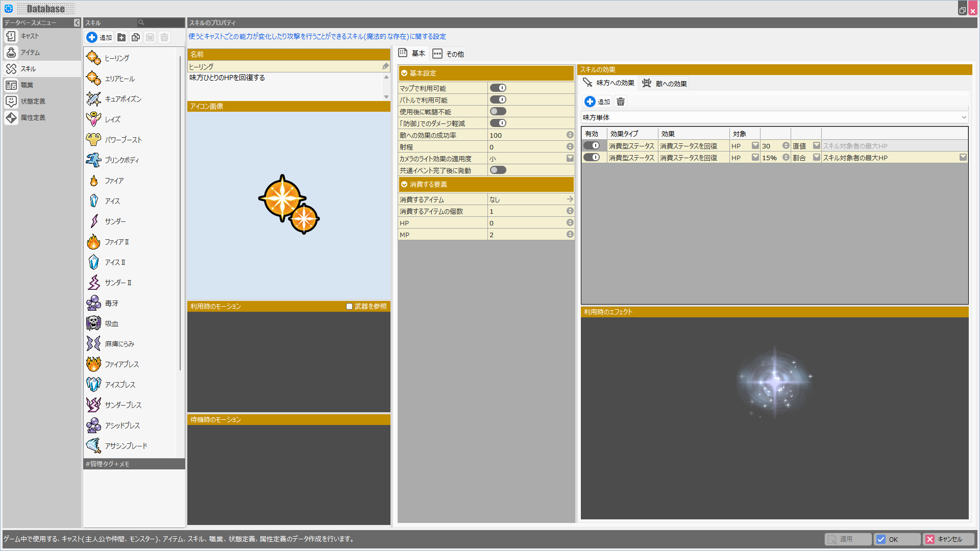This screenshot has height=551, width=980.
Task: Click the skill search field
Action: (160, 22)
